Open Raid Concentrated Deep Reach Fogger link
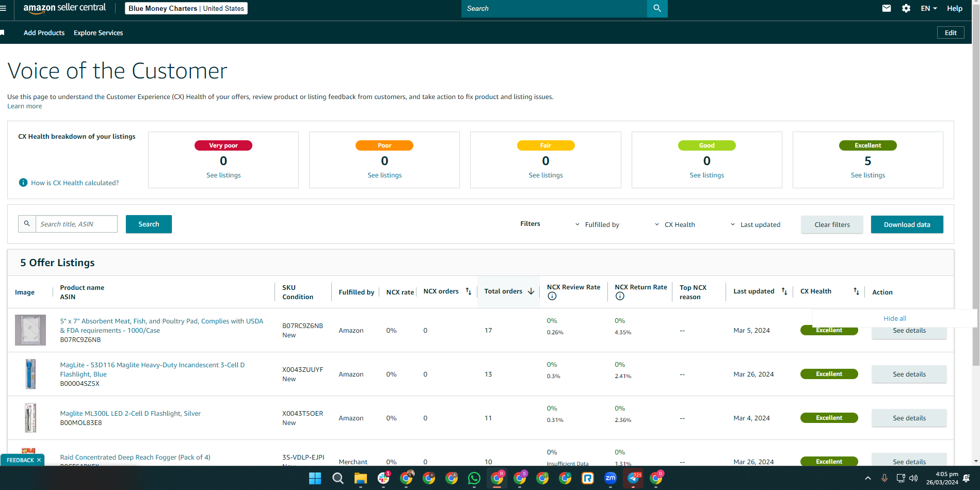Image resolution: width=980 pixels, height=490 pixels. [x=135, y=457]
